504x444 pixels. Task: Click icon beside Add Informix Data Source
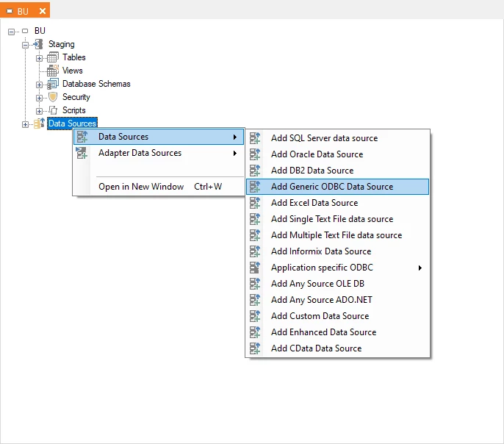255,251
